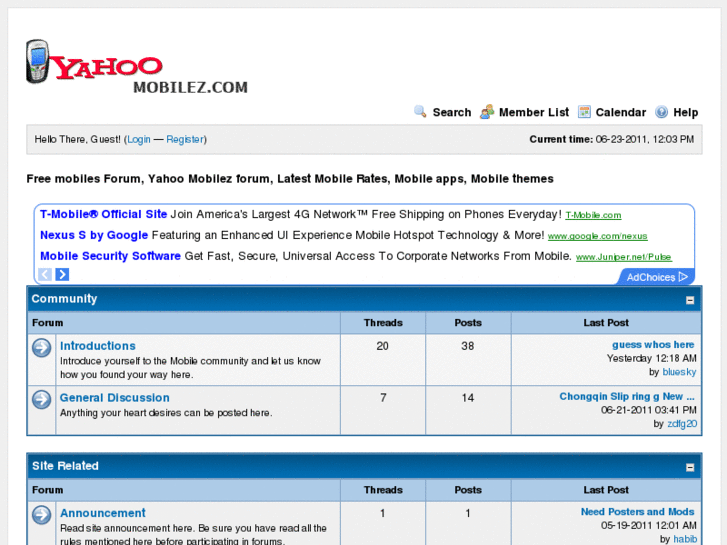Screen dimensions: 727x545
Task: Click the Introductions forum arrow icon
Action: (x=42, y=347)
